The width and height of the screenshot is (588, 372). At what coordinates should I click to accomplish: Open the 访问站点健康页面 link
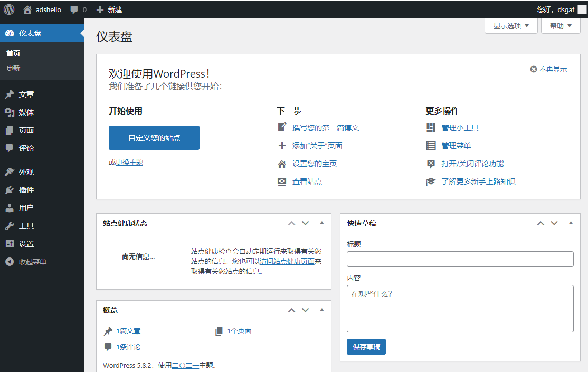click(287, 261)
